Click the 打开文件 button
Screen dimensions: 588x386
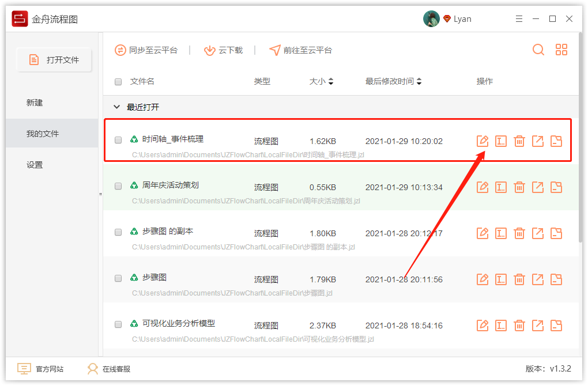coord(54,59)
